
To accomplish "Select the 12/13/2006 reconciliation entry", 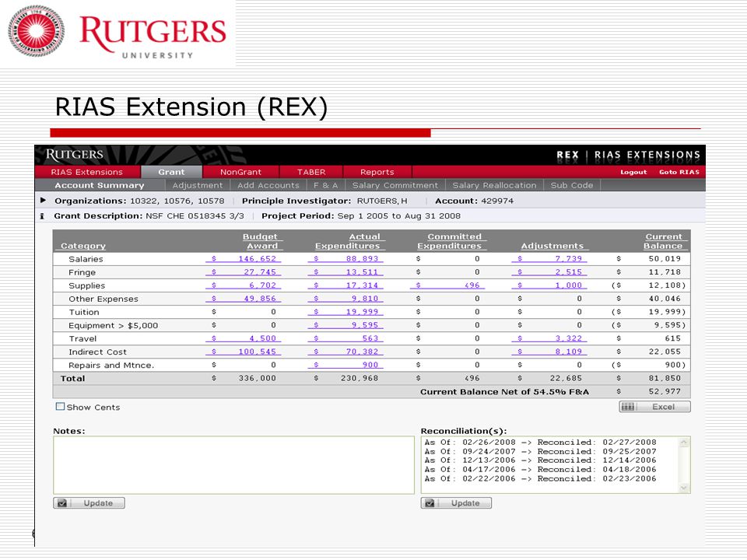I will click(x=540, y=460).
